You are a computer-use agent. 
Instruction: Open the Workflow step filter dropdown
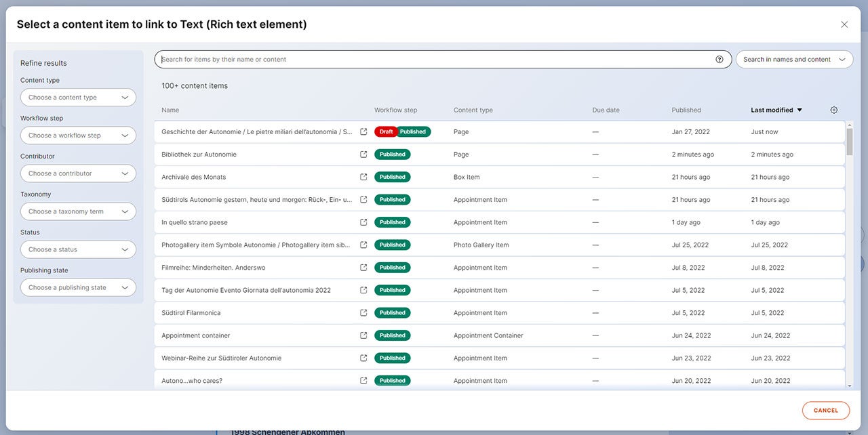78,136
